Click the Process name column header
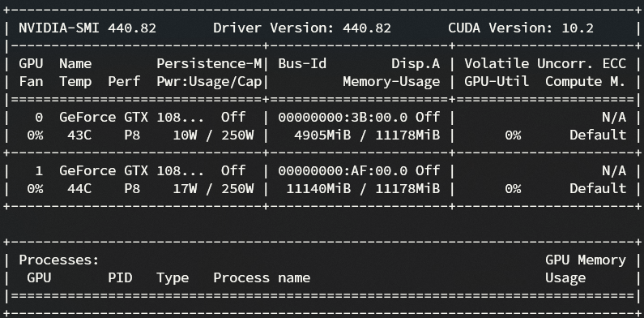This screenshot has height=318, width=644. [262, 277]
